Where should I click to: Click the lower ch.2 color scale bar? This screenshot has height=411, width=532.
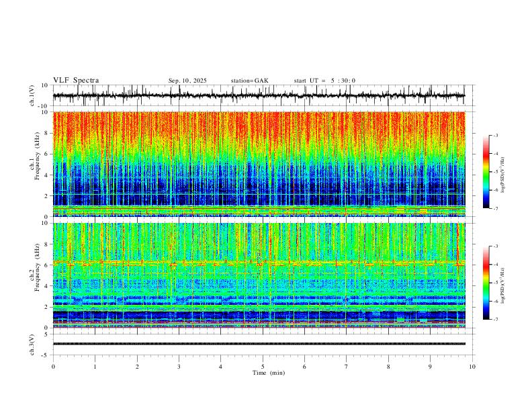tap(486, 283)
